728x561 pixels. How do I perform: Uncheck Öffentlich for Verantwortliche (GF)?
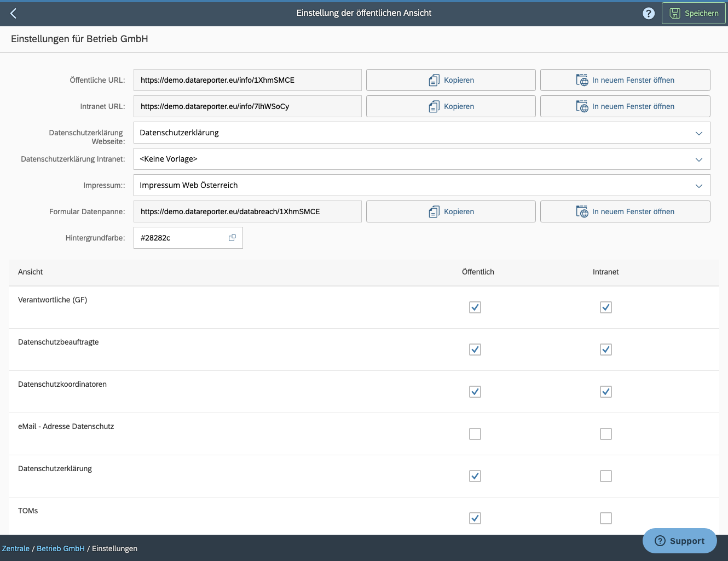475,307
